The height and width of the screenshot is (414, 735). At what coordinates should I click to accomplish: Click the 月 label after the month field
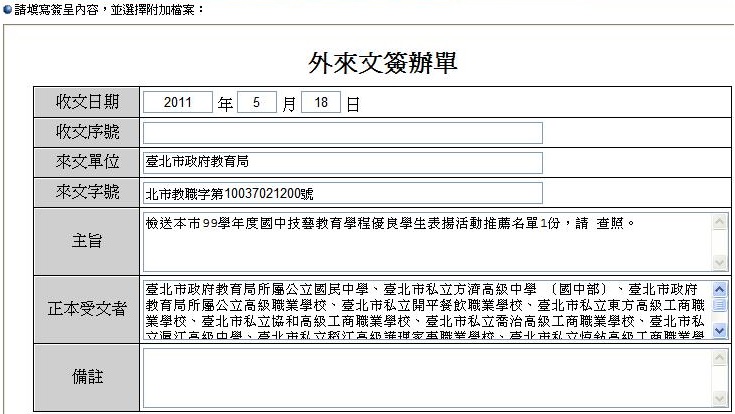point(289,104)
